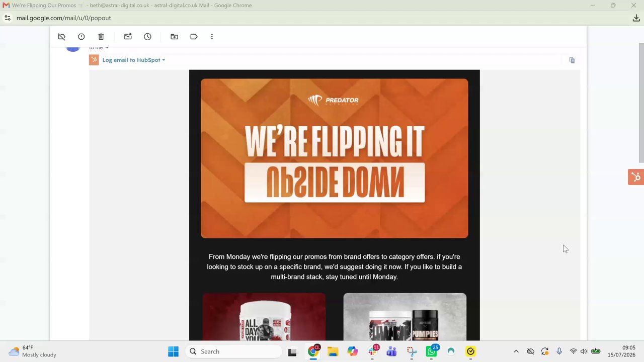The width and height of the screenshot is (644, 362).
Task: Click the site settings icon in address bar
Action: (x=8, y=18)
